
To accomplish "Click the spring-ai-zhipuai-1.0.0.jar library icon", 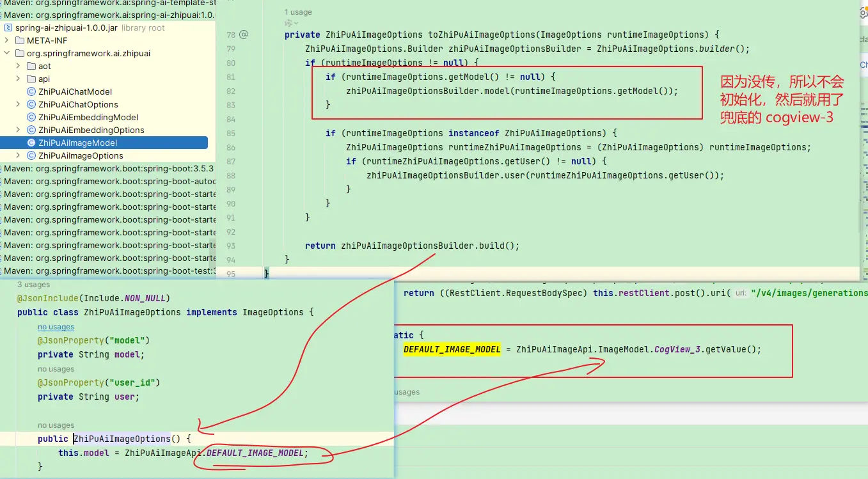I will pyautogui.click(x=8, y=28).
